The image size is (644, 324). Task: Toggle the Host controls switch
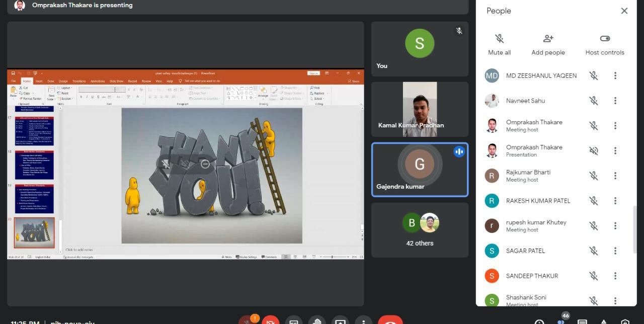pyautogui.click(x=605, y=39)
